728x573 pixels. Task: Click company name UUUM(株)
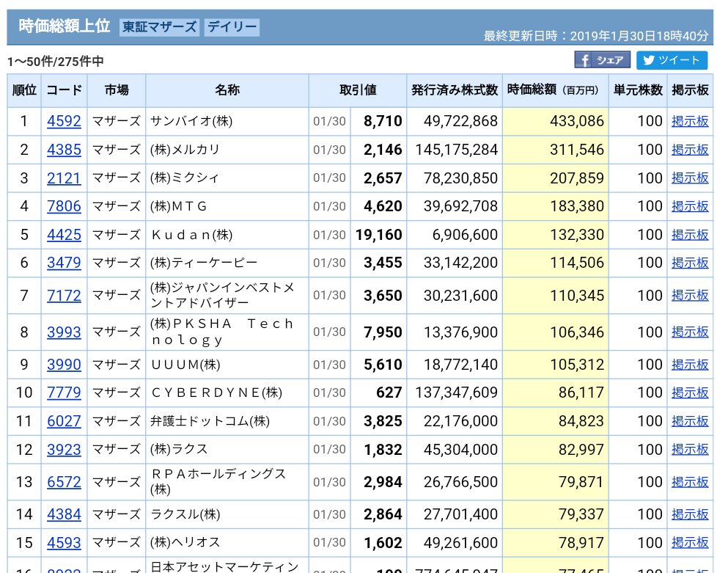point(185,365)
